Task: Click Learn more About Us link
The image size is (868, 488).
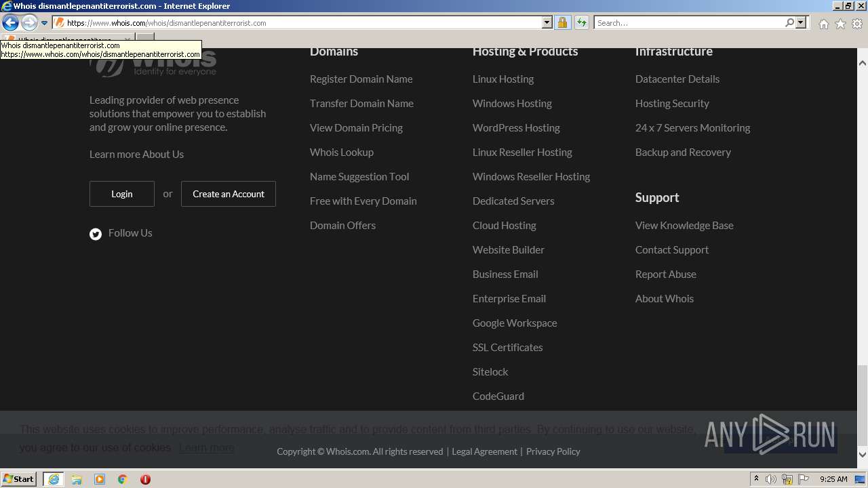Action: [x=136, y=155]
